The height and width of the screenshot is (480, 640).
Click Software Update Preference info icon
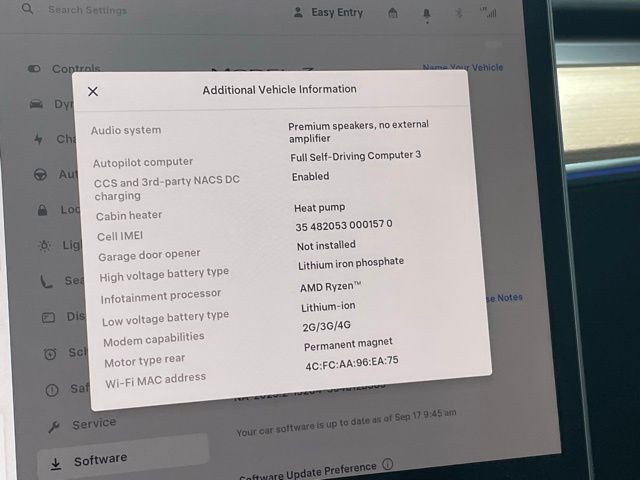coord(388,464)
